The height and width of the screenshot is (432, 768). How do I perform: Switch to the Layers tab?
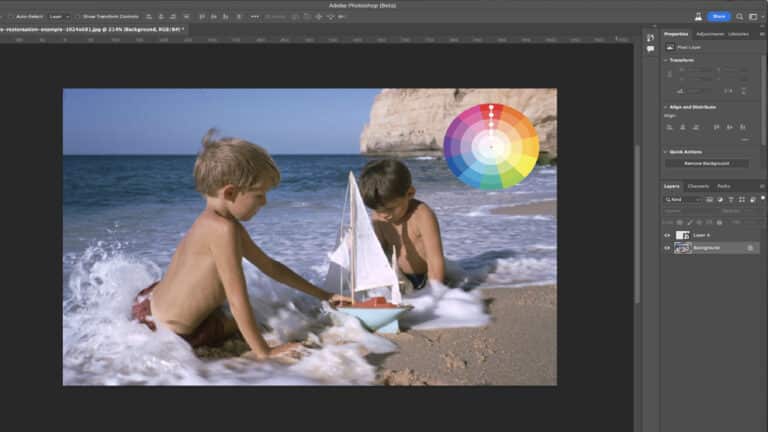(672, 187)
